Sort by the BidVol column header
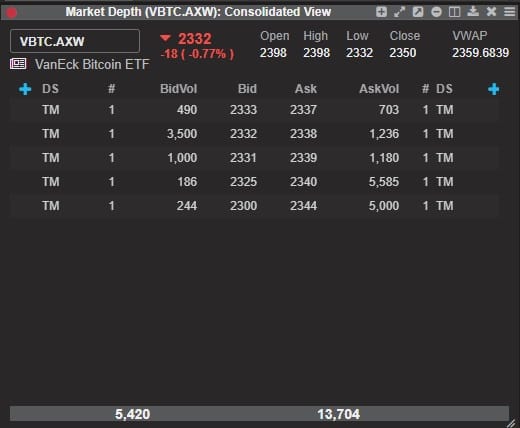The height and width of the screenshot is (428, 520). (x=178, y=89)
